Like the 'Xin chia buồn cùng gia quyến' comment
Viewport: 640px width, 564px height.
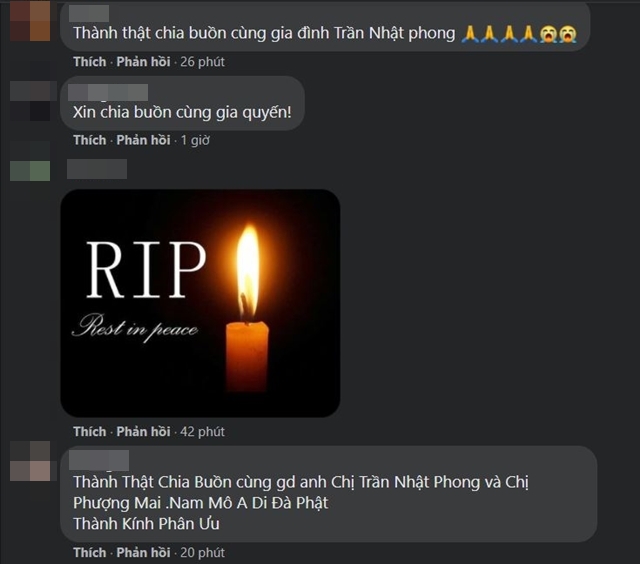click(90, 140)
